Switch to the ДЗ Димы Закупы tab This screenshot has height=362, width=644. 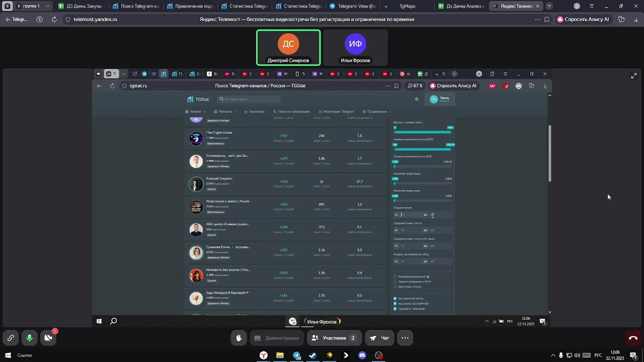[x=80, y=6]
